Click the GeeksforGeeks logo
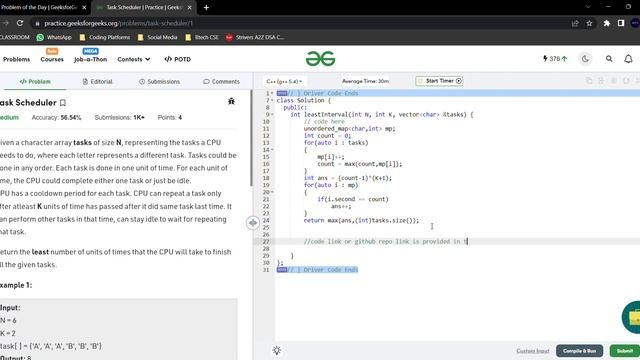 [320, 59]
